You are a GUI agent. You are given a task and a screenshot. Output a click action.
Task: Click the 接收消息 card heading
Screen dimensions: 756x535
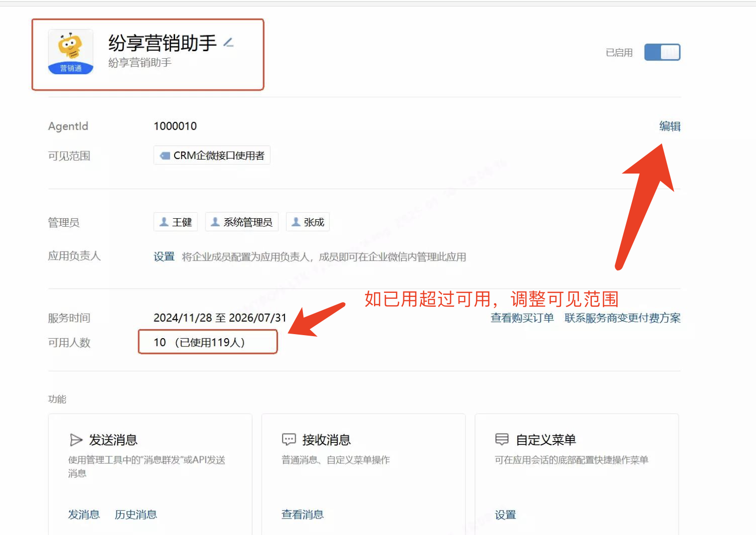coord(327,440)
